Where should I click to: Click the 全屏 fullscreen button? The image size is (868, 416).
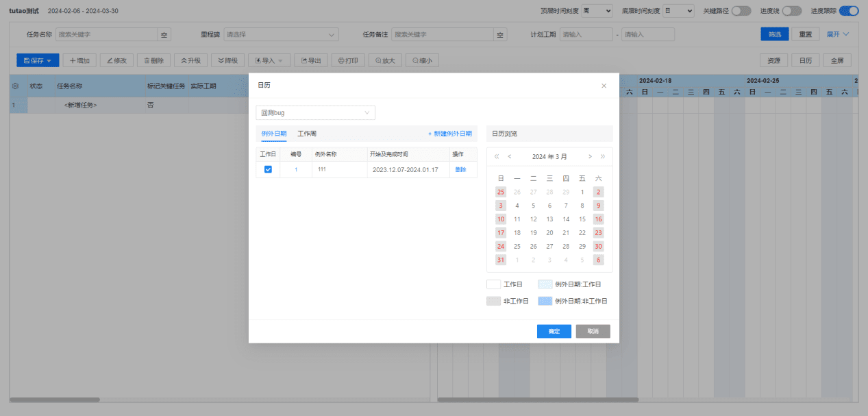coord(837,60)
